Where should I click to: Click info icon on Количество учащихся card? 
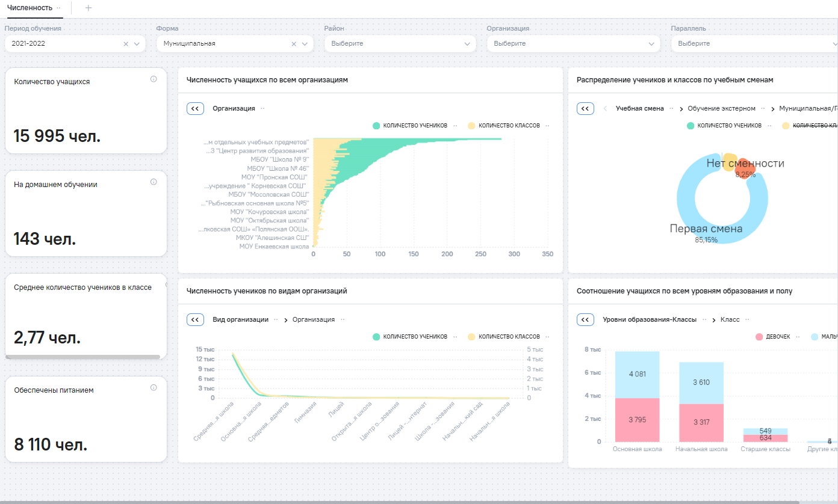pyautogui.click(x=154, y=79)
